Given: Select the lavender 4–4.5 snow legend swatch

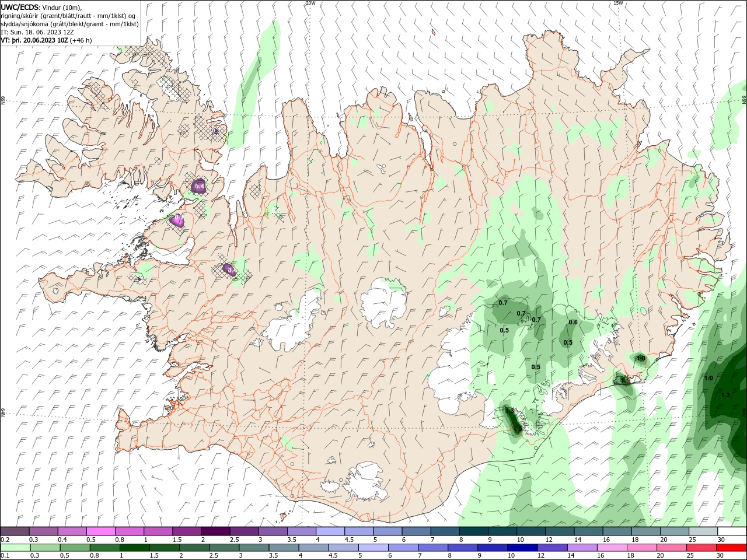Looking at the screenshot, I should pyautogui.click(x=330, y=531).
